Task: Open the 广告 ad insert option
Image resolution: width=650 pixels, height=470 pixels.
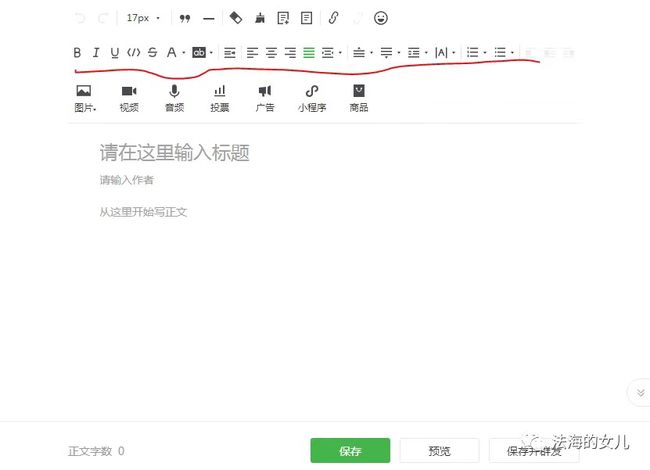Action: pyautogui.click(x=265, y=99)
